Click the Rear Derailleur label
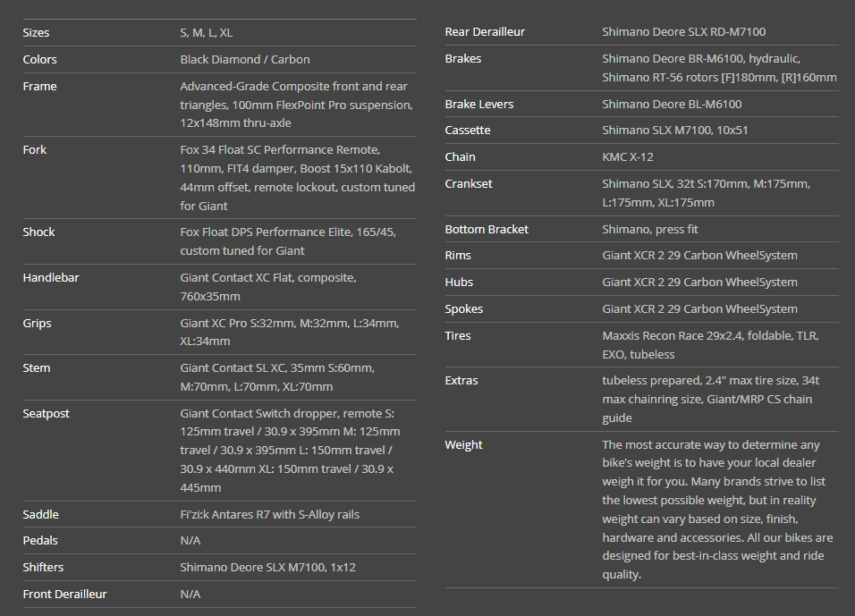 (485, 32)
